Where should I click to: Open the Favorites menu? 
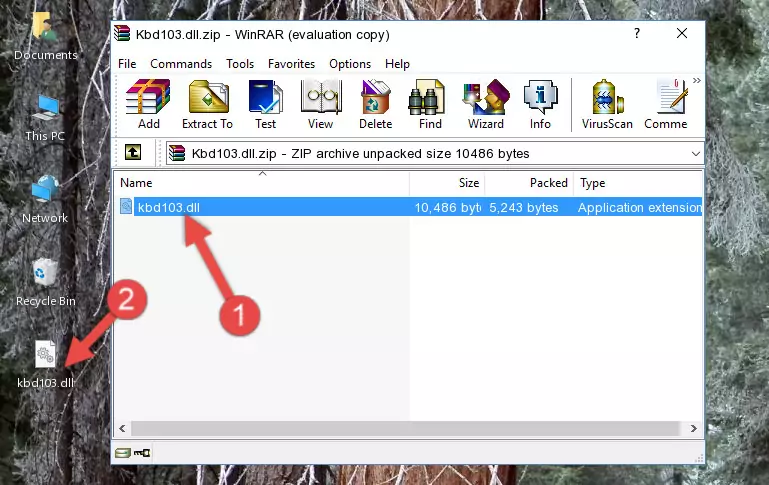tap(291, 64)
